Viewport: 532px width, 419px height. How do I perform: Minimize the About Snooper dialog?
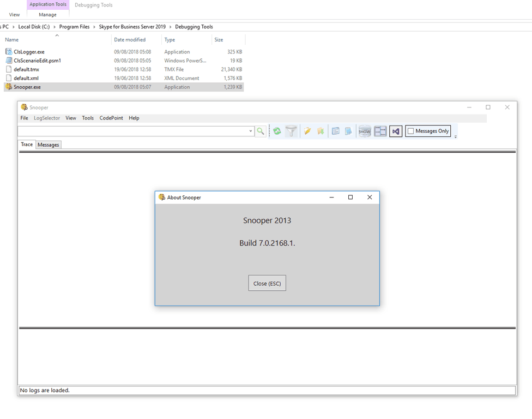click(x=331, y=197)
